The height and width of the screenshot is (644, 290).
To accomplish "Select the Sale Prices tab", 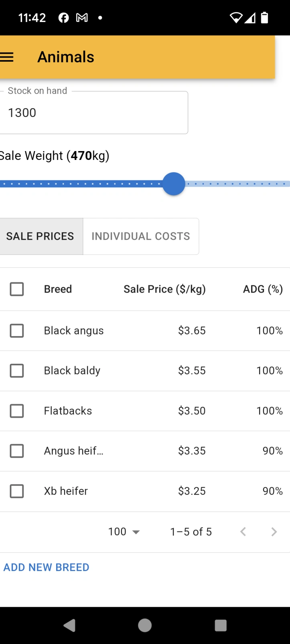I will click(41, 236).
